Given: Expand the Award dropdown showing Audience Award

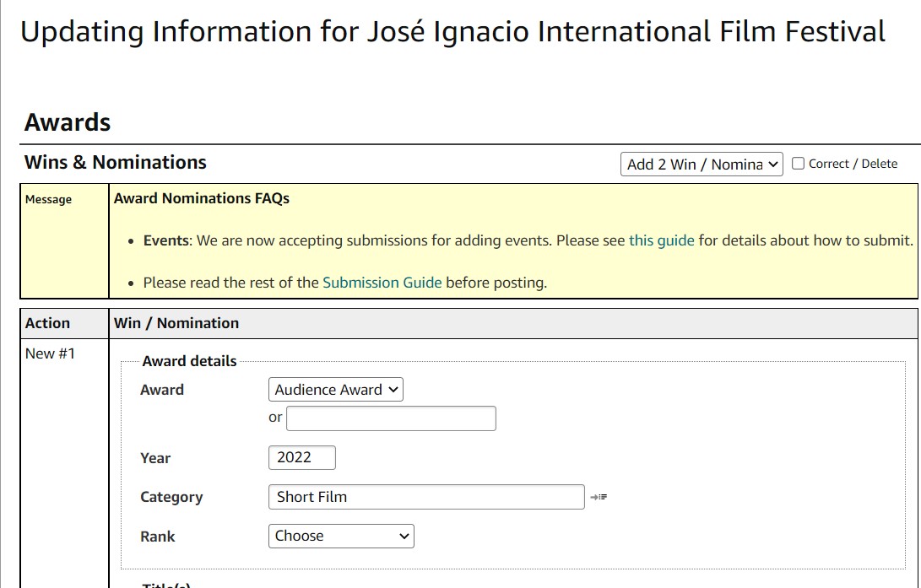Looking at the screenshot, I should 335,390.
